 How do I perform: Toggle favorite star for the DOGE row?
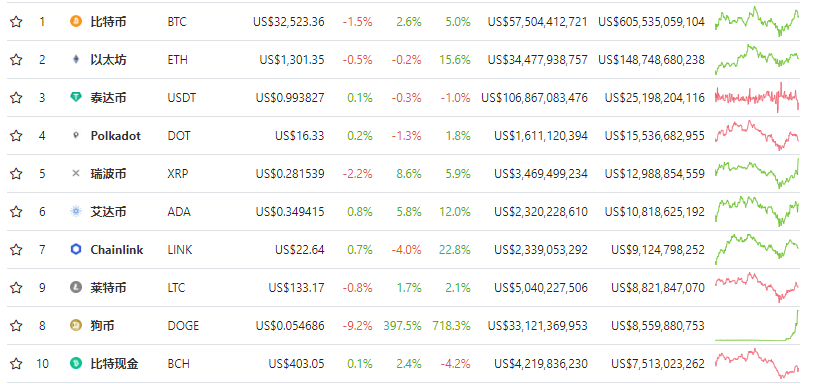16,325
